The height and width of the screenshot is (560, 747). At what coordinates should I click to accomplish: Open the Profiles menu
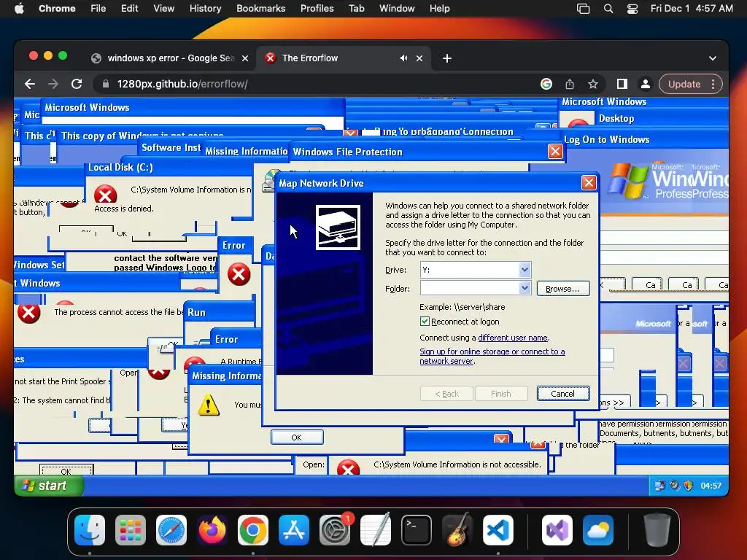[317, 8]
